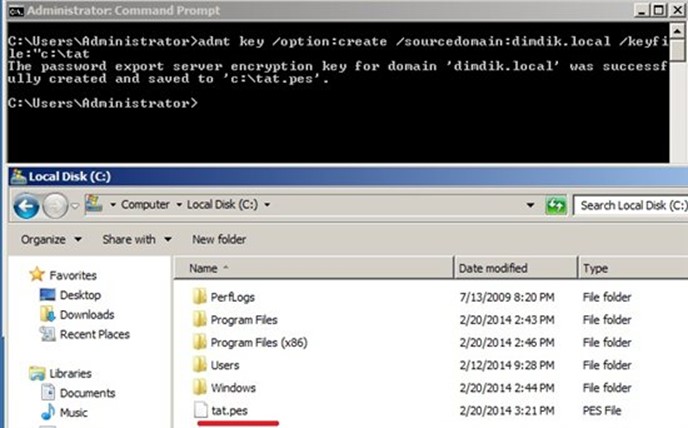Select the PerfLogs folder icon
The width and height of the screenshot is (688, 428).
pyautogui.click(x=200, y=296)
